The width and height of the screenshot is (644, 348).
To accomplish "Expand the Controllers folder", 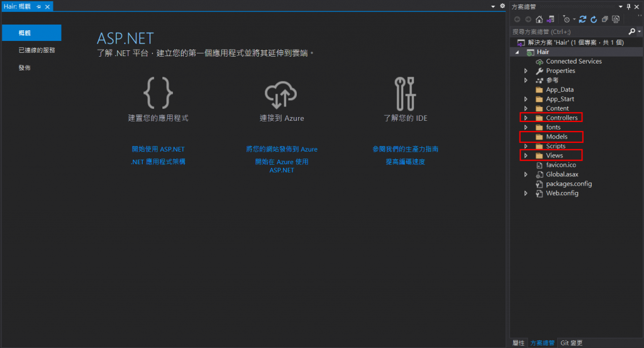I will (x=526, y=118).
